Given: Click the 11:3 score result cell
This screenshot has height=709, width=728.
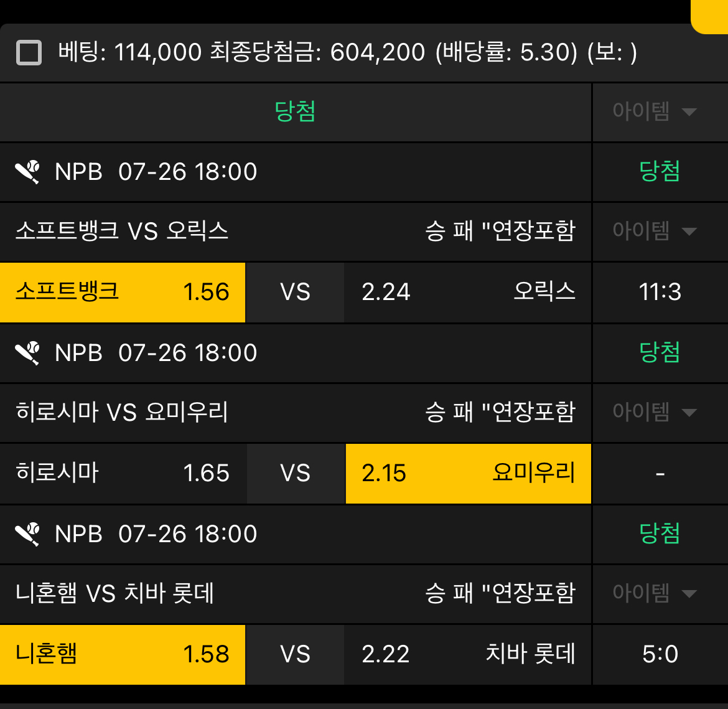Looking at the screenshot, I should [660, 292].
